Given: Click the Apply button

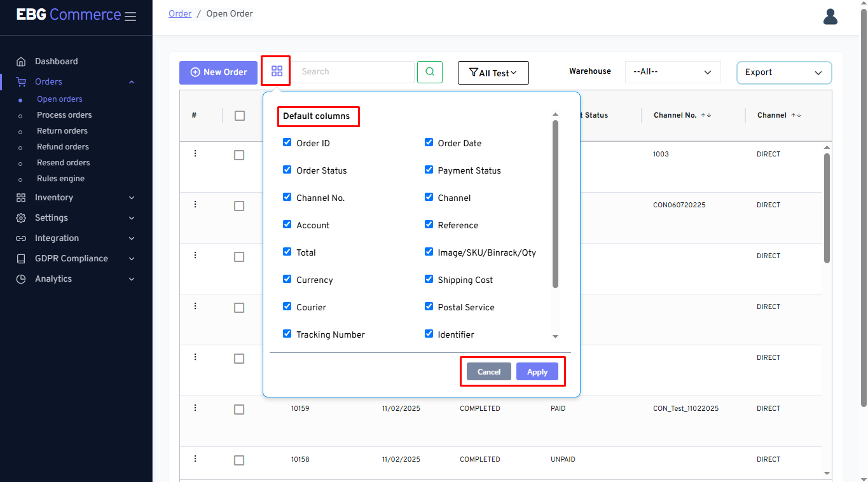Looking at the screenshot, I should [x=537, y=372].
